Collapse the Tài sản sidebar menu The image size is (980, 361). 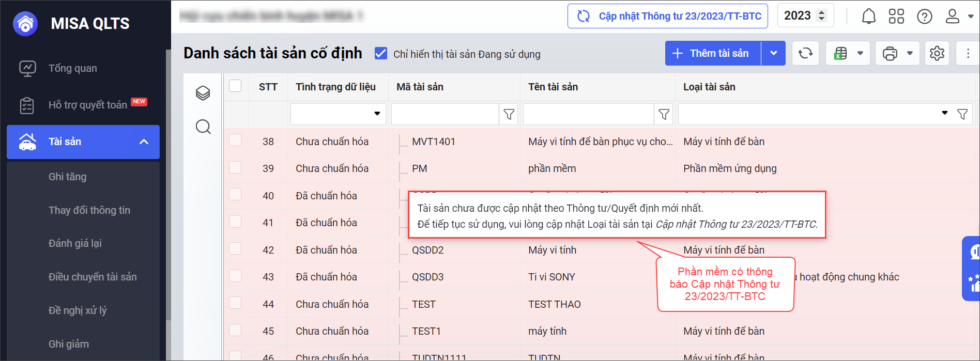point(144,142)
